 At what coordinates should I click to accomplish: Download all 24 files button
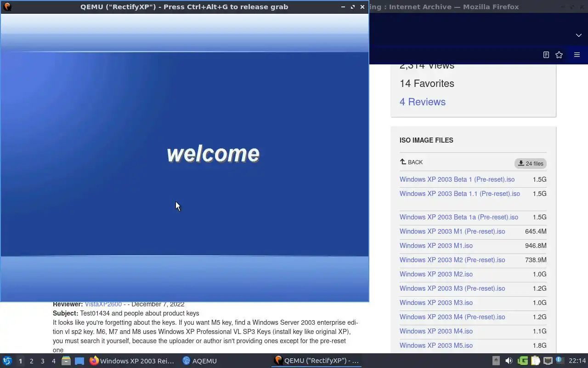[531, 163]
